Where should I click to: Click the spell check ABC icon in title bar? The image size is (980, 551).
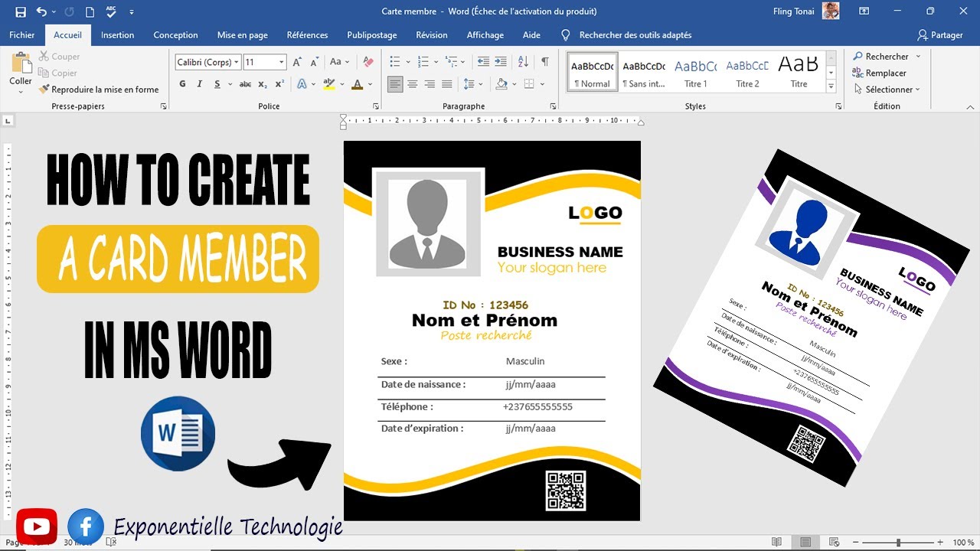(x=112, y=11)
